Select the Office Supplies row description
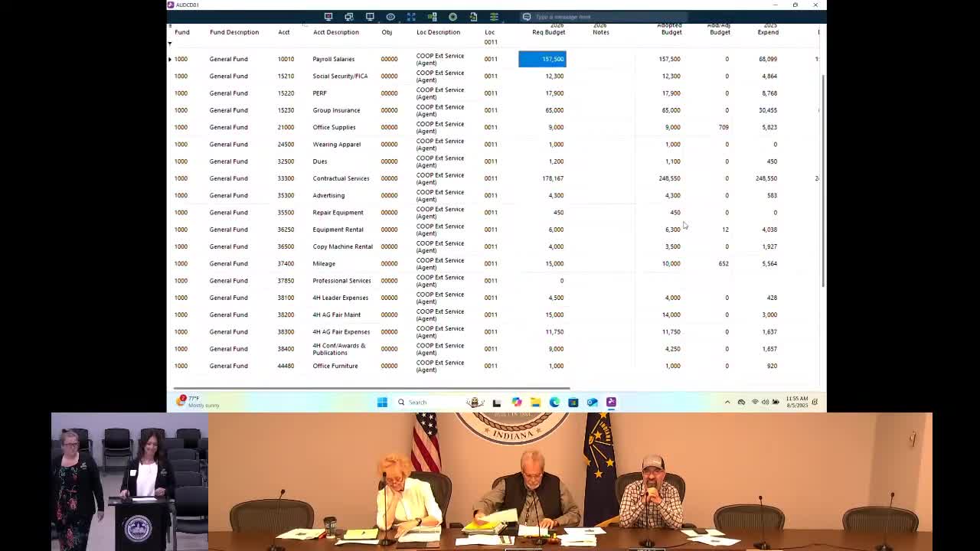This screenshot has width=980, height=551. click(334, 127)
